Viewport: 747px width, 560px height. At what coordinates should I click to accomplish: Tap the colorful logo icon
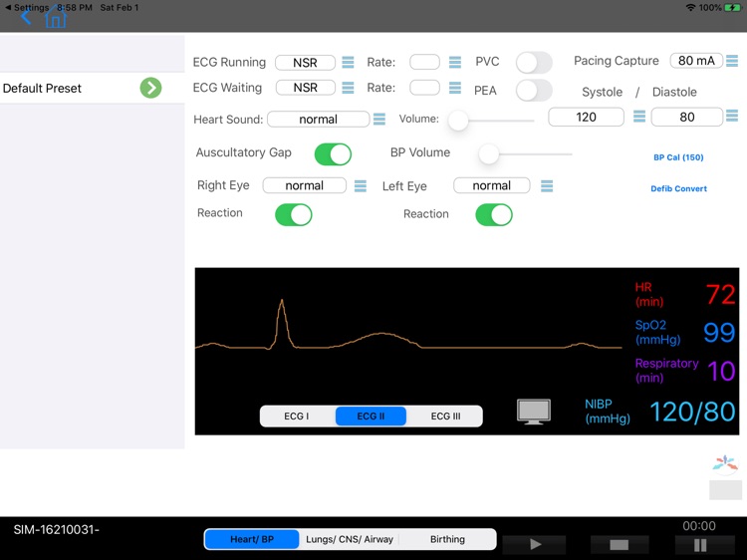click(725, 462)
